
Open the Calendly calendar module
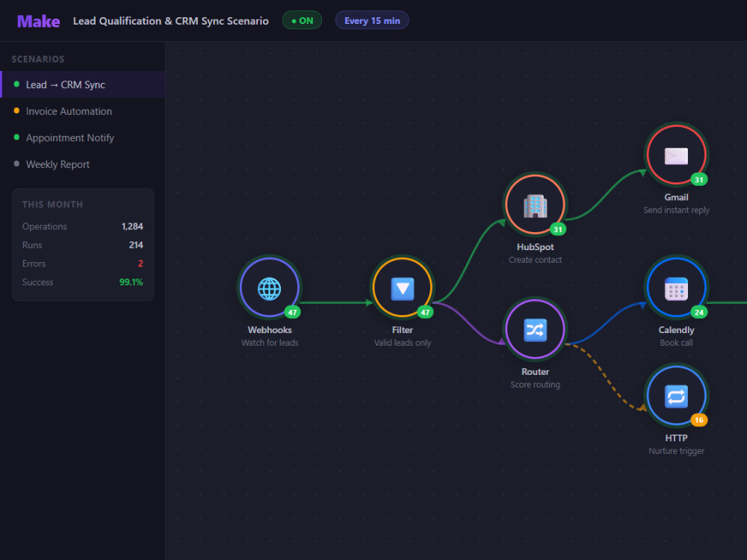click(x=676, y=288)
